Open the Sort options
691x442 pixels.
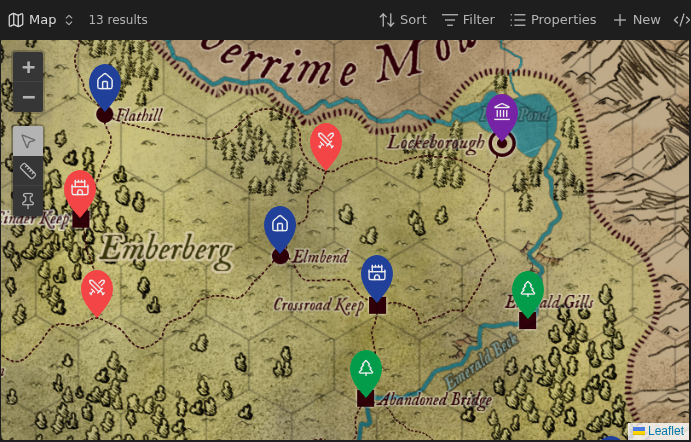pyautogui.click(x=403, y=20)
